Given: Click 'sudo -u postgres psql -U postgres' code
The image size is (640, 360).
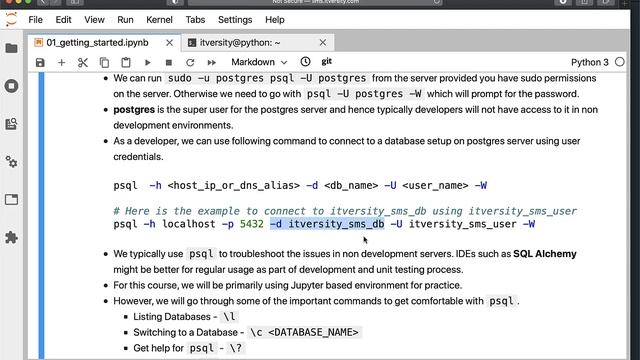Looking at the screenshot, I should tap(267, 78).
